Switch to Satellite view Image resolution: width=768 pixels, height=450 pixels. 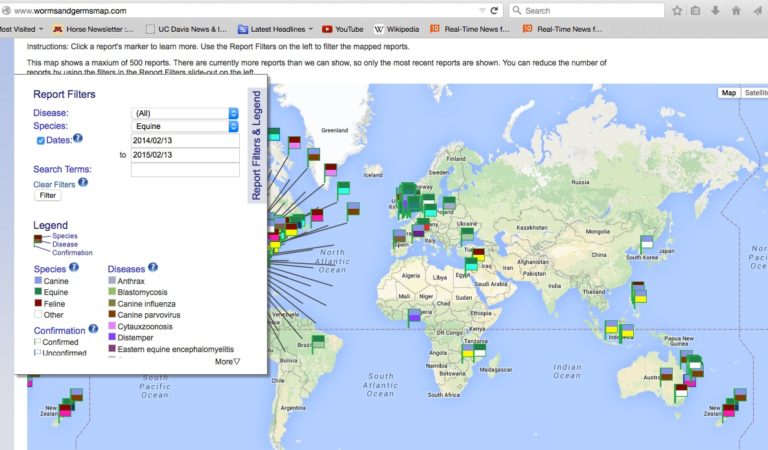click(x=755, y=93)
